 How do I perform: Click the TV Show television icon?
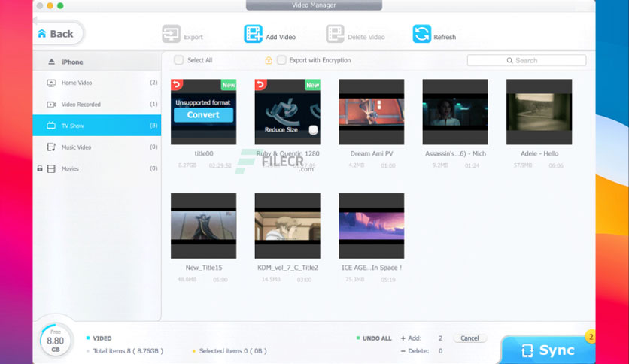[x=51, y=126]
